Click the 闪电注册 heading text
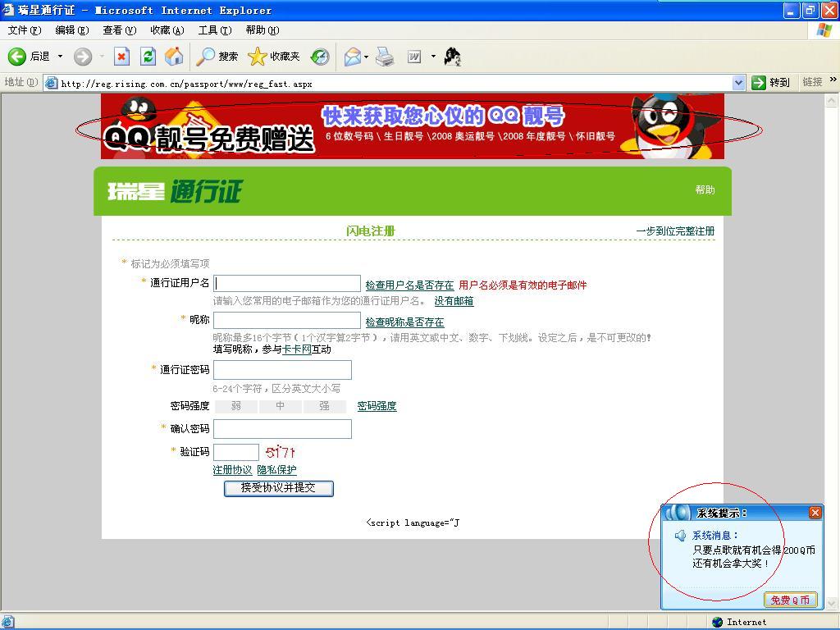The image size is (840, 630). (371, 231)
